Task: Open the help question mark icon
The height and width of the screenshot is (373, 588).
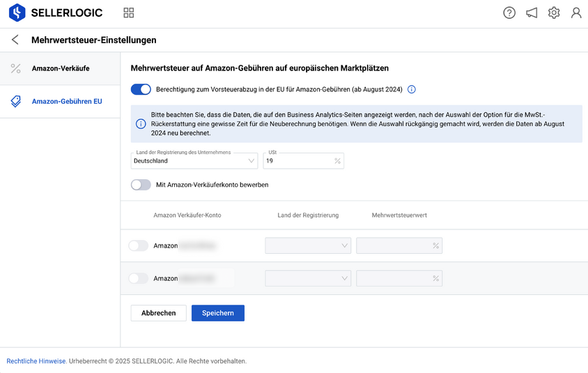Action: 509,13
